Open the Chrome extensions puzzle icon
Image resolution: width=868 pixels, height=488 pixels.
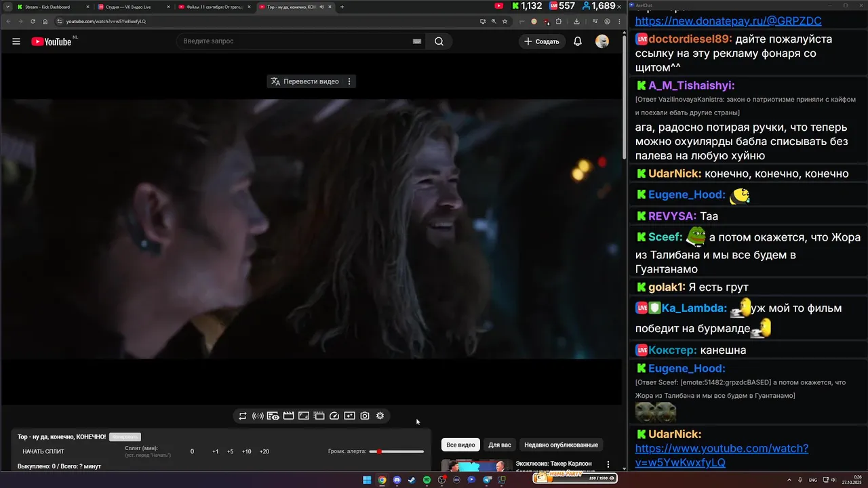(x=559, y=21)
